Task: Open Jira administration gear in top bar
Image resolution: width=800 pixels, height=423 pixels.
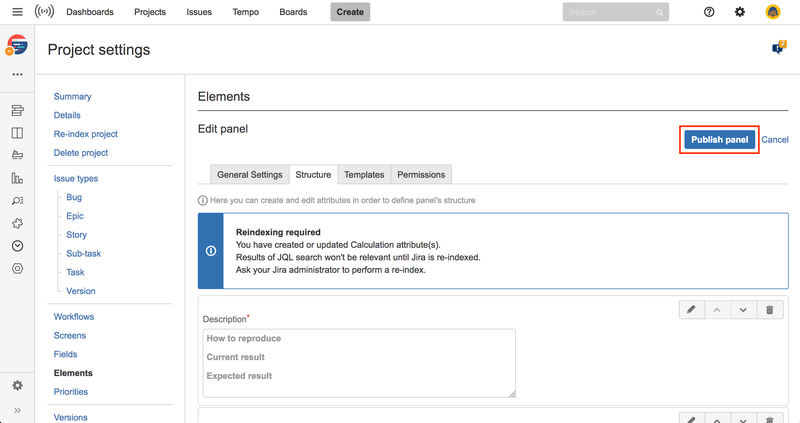Action: [740, 12]
